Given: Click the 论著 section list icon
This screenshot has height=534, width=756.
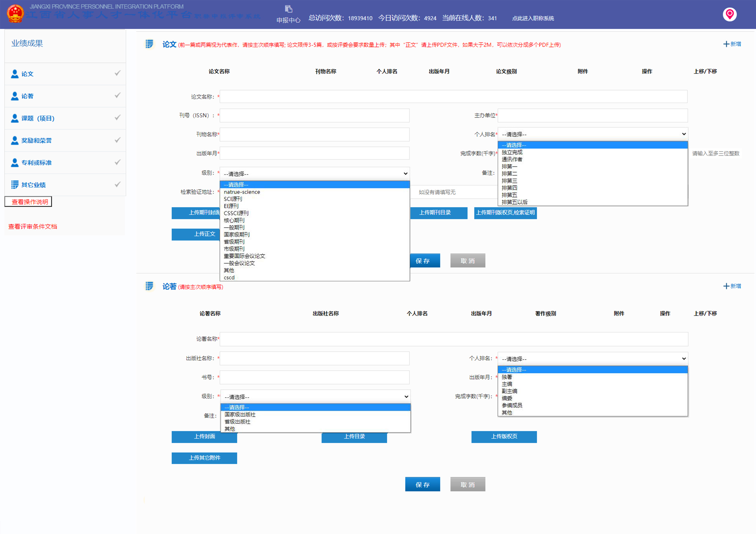Looking at the screenshot, I should point(150,286).
